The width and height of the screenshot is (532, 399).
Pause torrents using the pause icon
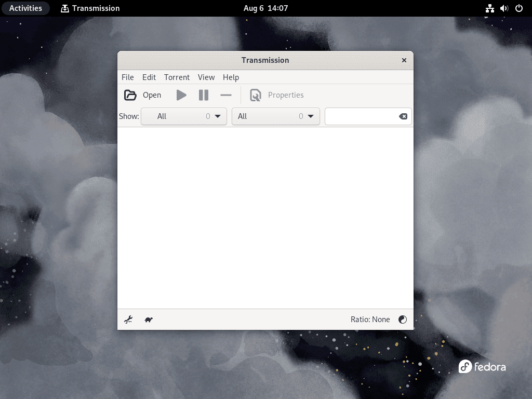203,95
